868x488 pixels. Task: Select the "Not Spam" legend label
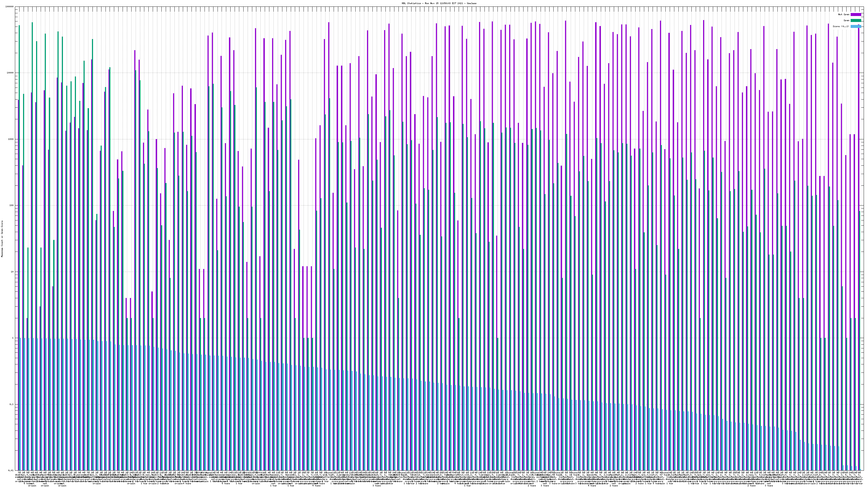coord(844,14)
